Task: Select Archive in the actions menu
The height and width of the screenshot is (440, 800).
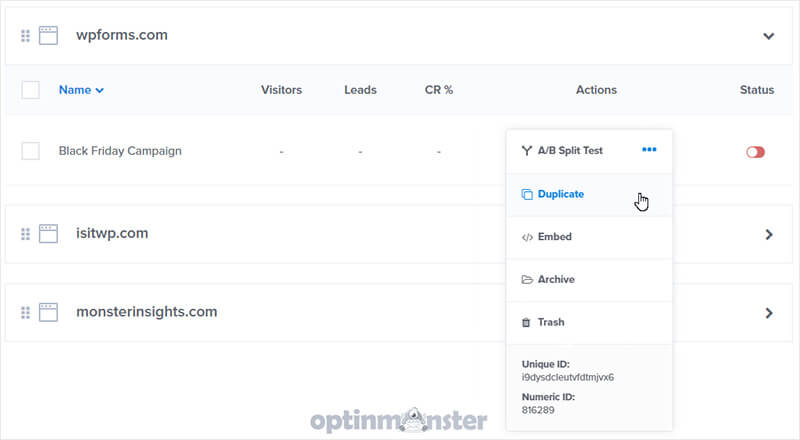Action: 589,280
